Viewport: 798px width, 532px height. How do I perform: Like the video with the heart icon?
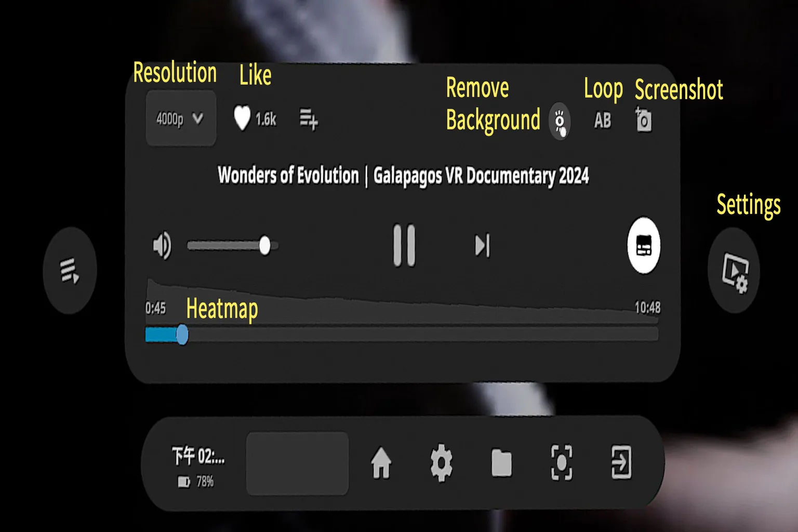click(x=242, y=118)
